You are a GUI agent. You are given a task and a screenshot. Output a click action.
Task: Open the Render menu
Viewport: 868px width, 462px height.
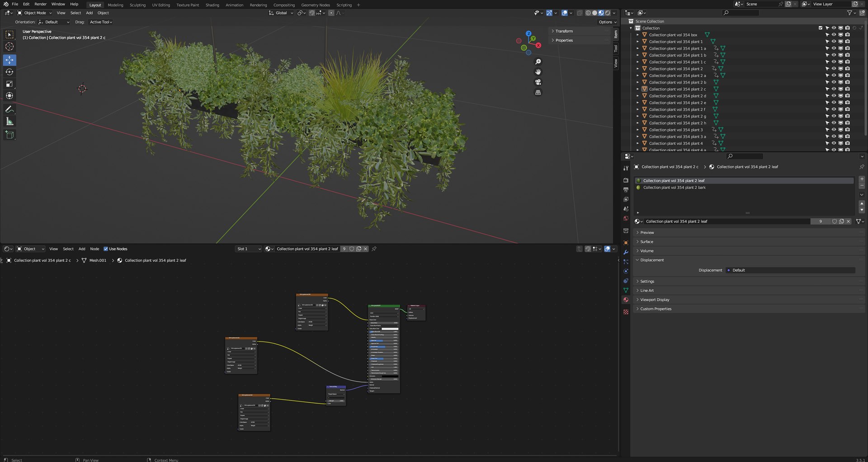click(x=40, y=4)
